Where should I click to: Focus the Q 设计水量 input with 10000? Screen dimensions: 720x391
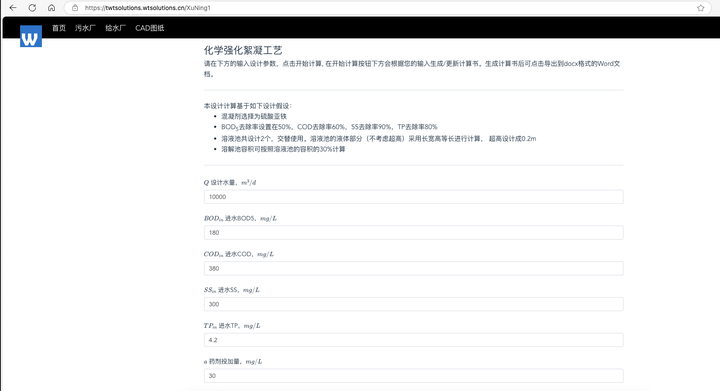pyautogui.click(x=413, y=197)
